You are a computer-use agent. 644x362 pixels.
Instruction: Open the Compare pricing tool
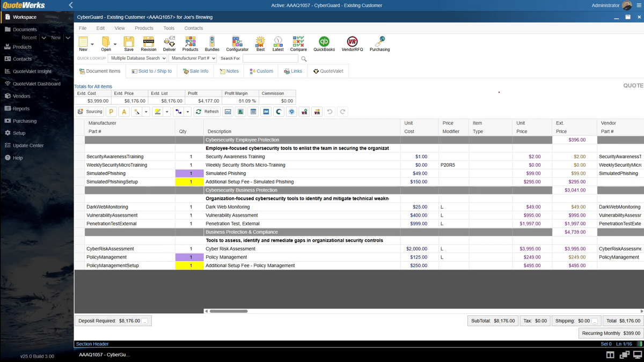coord(298,43)
